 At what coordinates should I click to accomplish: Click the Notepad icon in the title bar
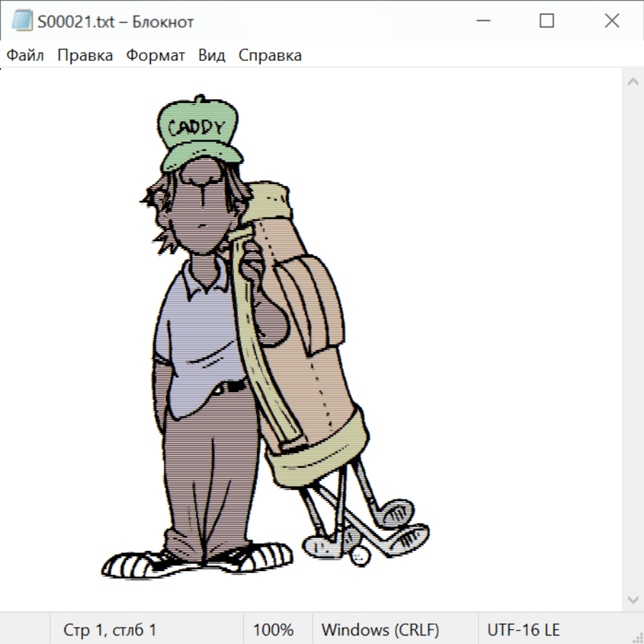21,21
